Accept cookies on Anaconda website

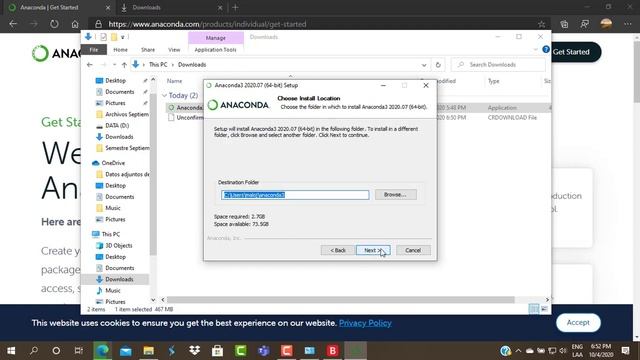tap(578, 322)
